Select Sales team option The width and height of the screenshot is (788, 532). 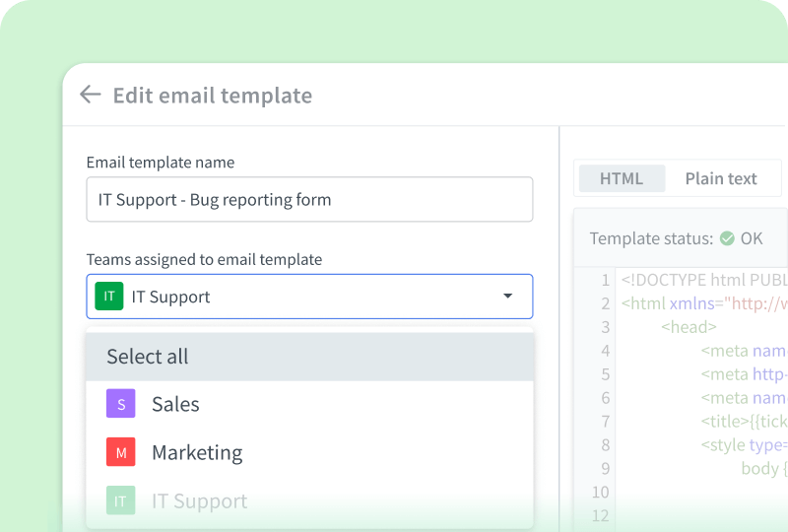(x=175, y=404)
